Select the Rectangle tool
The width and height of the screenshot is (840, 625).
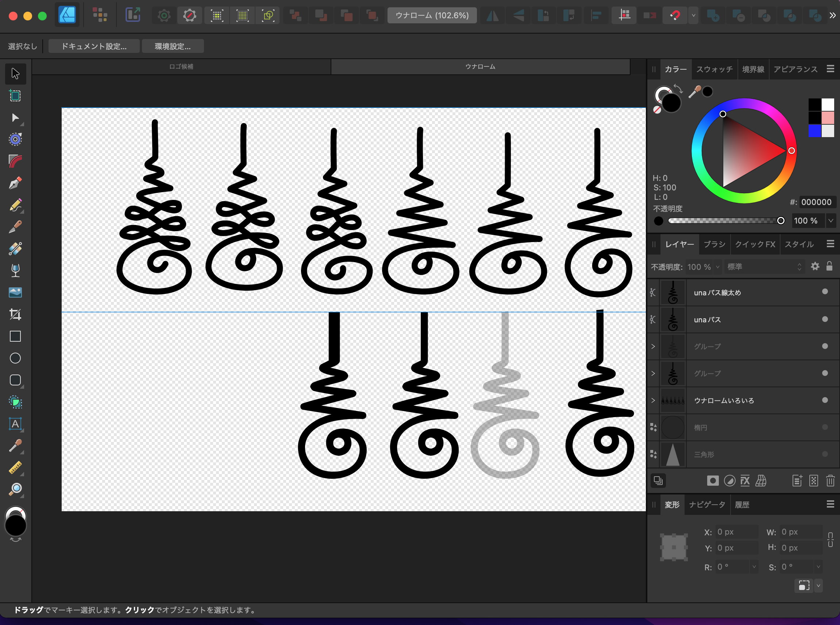point(15,336)
